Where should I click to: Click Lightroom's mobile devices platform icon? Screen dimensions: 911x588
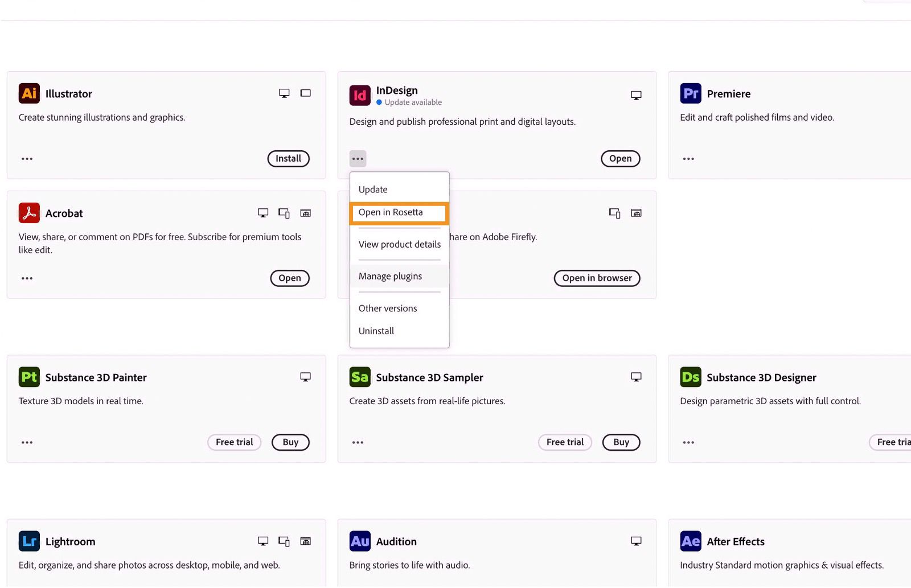(x=284, y=541)
